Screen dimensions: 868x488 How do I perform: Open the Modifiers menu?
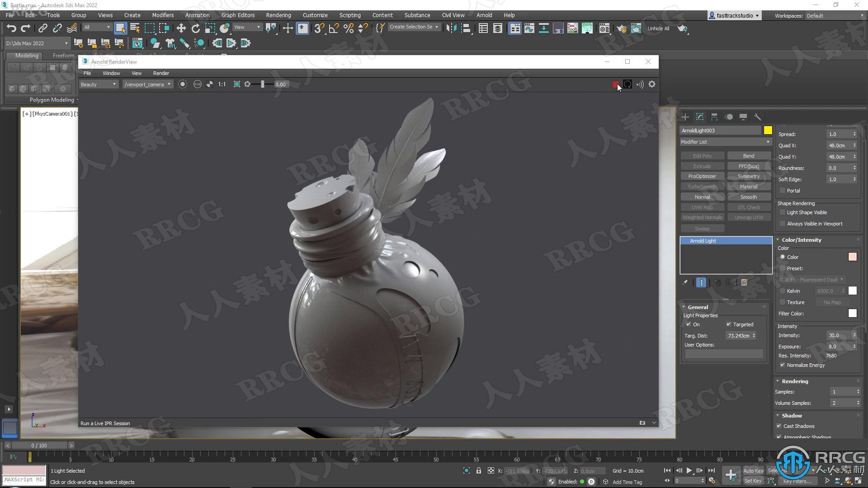pyautogui.click(x=163, y=15)
